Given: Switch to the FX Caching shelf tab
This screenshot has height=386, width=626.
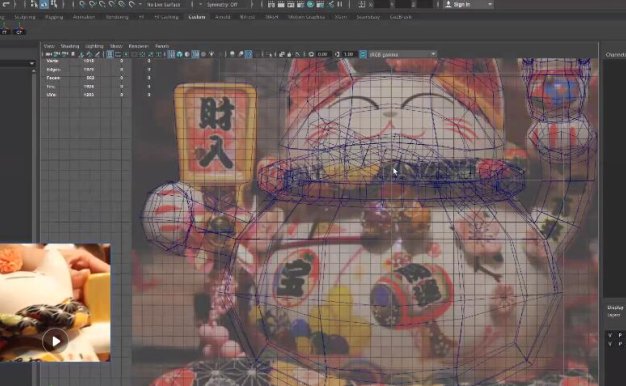Looking at the screenshot, I should point(166,17).
